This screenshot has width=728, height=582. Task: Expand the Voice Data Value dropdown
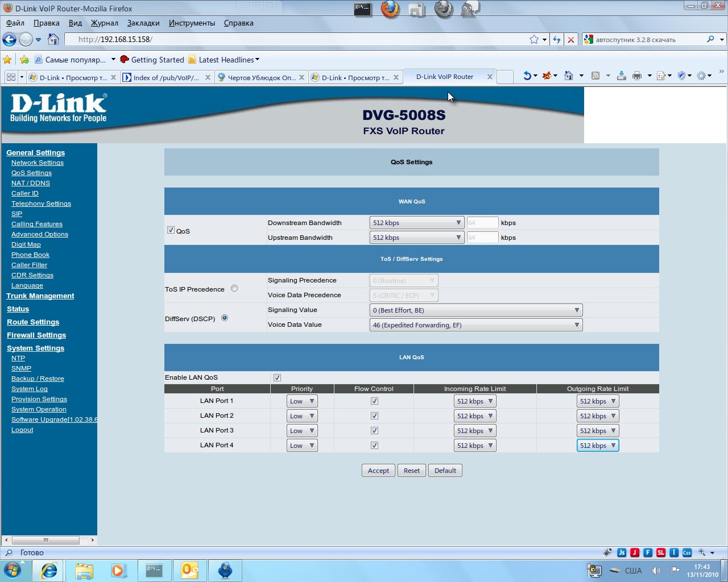tap(475, 325)
